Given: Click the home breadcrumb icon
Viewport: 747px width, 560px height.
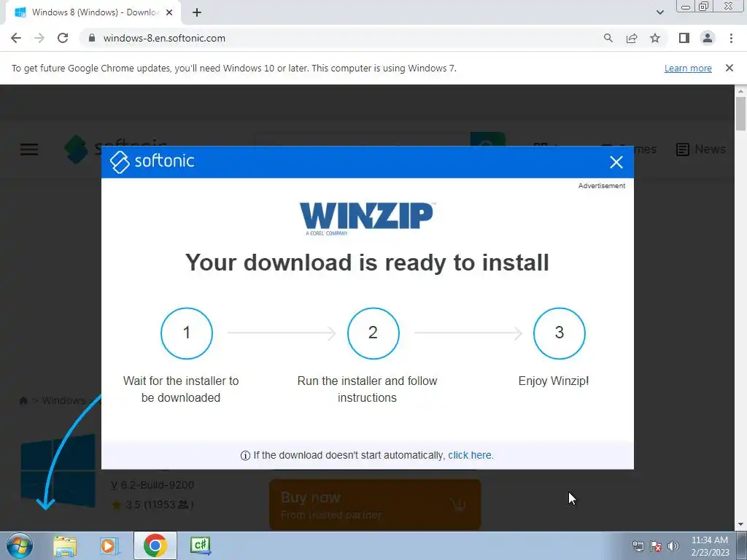Looking at the screenshot, I should click(x=23, y=400).
